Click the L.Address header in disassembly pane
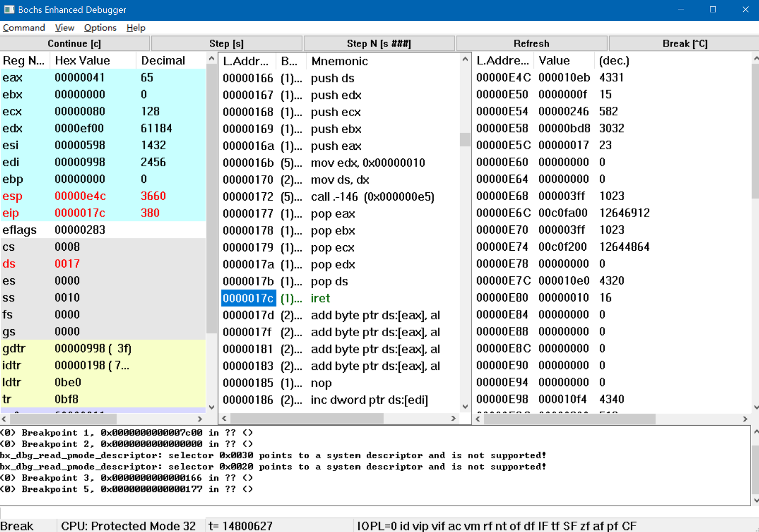Image resolution: width=759 pixels, height=532 pixels. pos(246,61)
